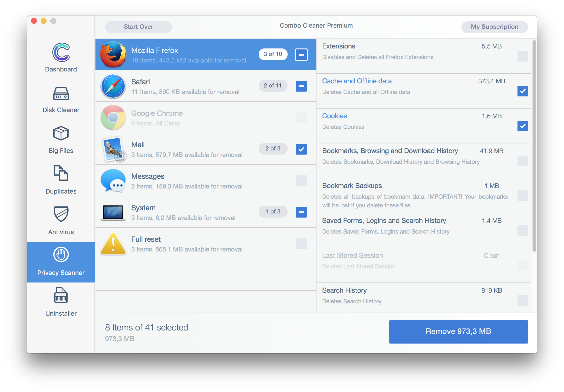Click the Full reset warning icon

[113, 243]
